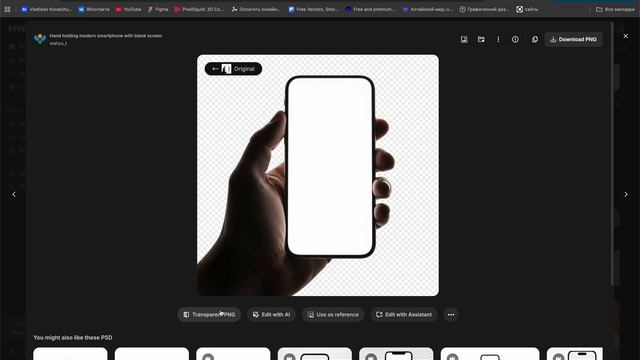Open the All bookmarks folder

click(615, 9)
